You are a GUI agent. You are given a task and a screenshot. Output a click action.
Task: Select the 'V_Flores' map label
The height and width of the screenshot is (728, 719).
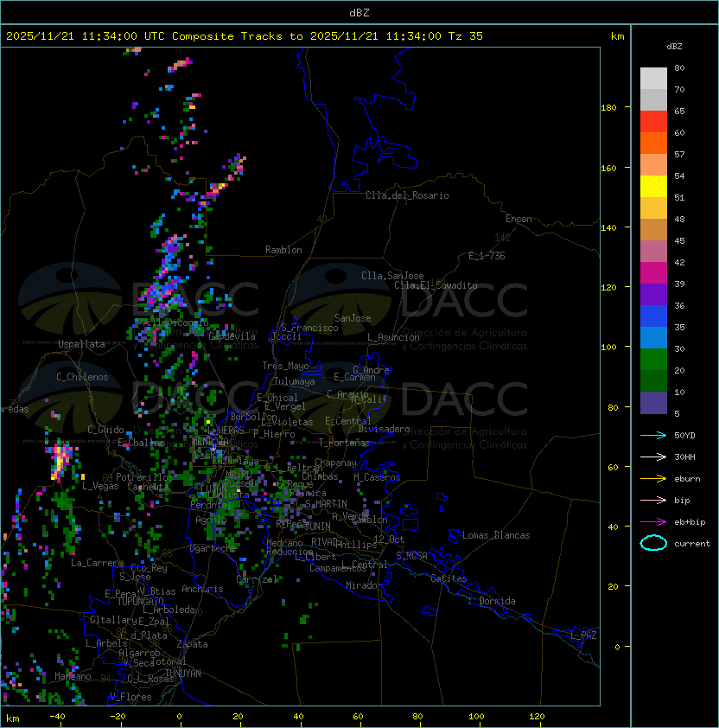[x=130, y=697]
